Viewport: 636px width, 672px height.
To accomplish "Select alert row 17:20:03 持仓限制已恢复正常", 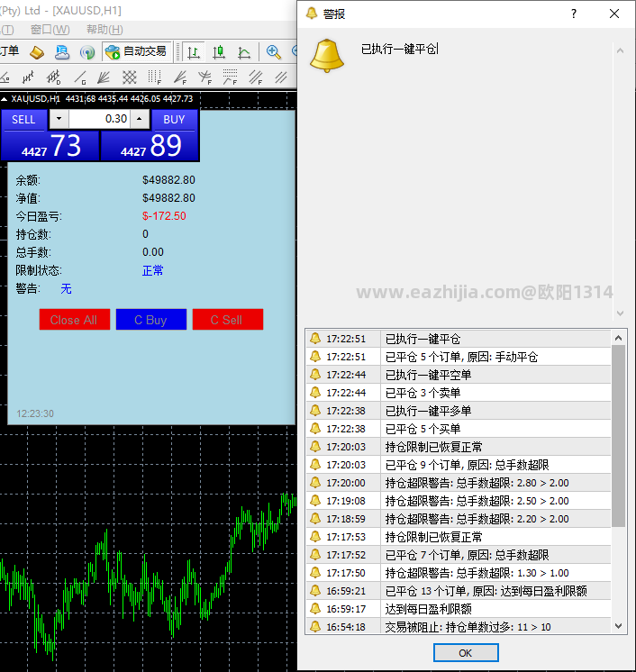I will 459,447.
